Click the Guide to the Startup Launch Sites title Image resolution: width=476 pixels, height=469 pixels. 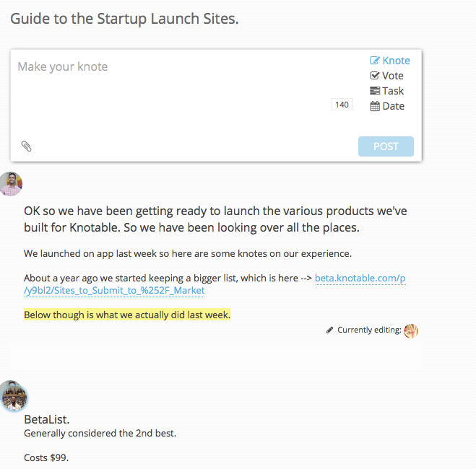(124, 19)
